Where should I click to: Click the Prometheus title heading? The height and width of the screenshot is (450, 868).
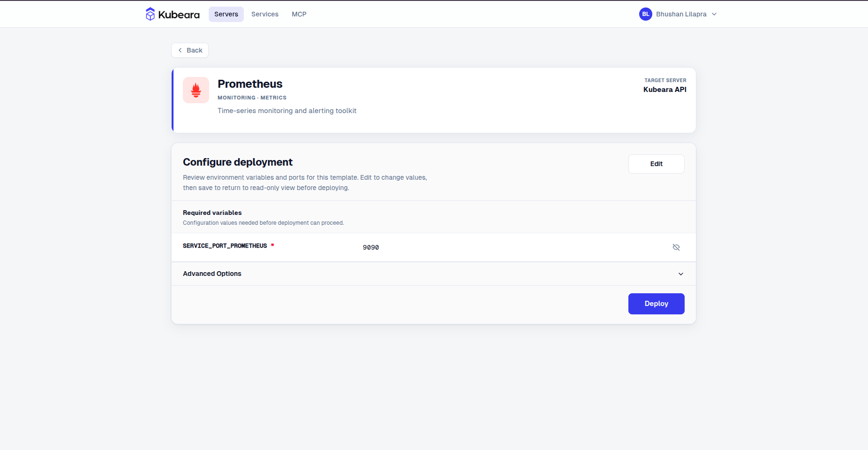coord(250,84)
